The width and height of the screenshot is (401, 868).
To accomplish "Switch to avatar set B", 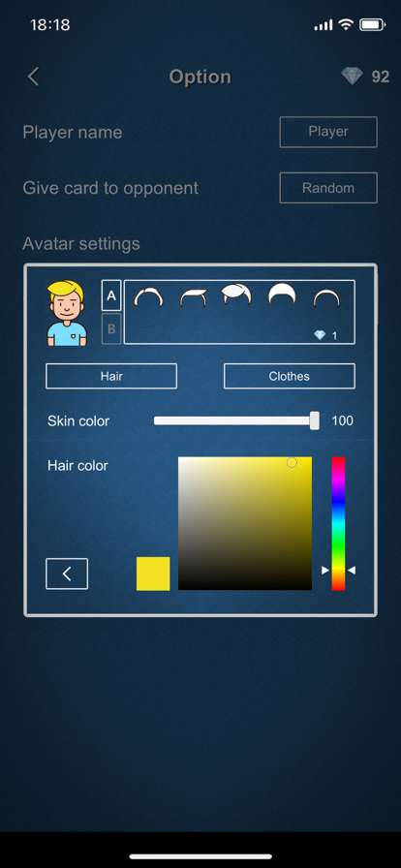I will click(x=111, y=328).
